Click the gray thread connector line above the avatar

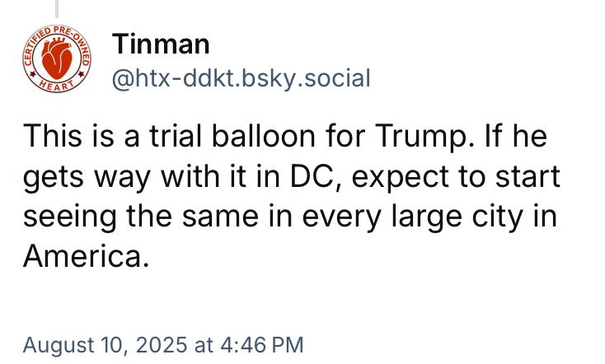(x=57, y=9)
